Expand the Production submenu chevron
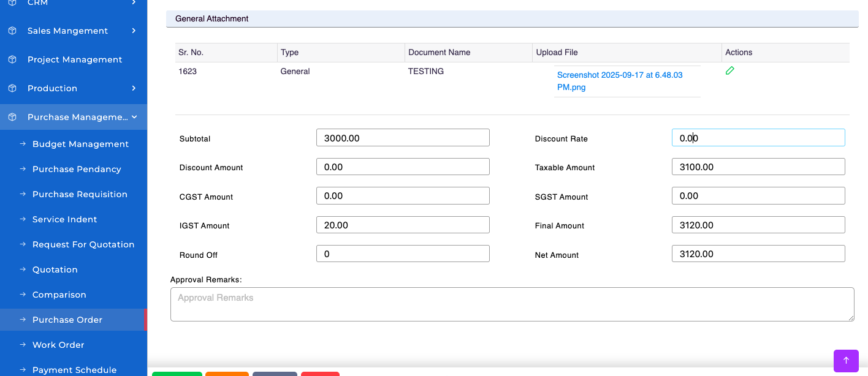The image size is (868, 376). click(x=134, y=88)
